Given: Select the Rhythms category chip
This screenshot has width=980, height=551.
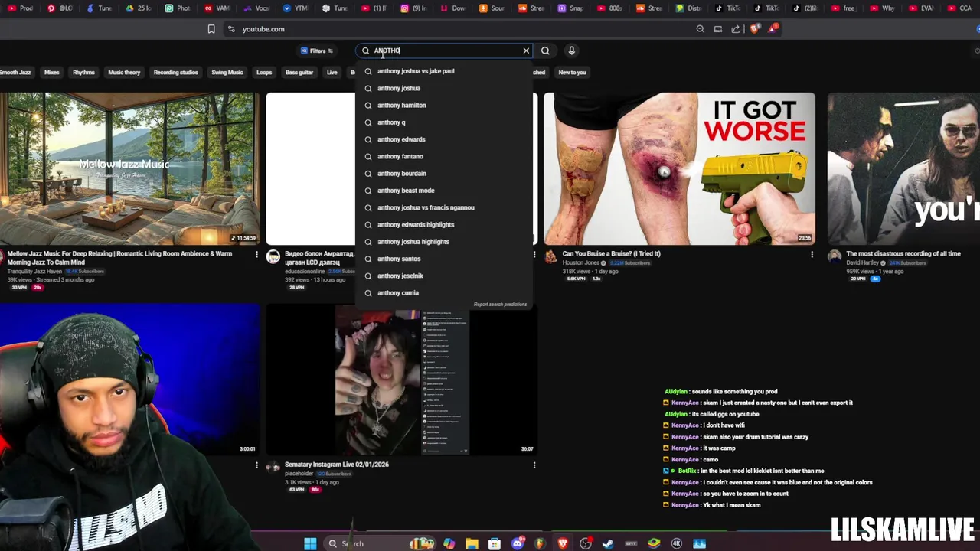Looking at the screenshot, I should tap(83, 73).
